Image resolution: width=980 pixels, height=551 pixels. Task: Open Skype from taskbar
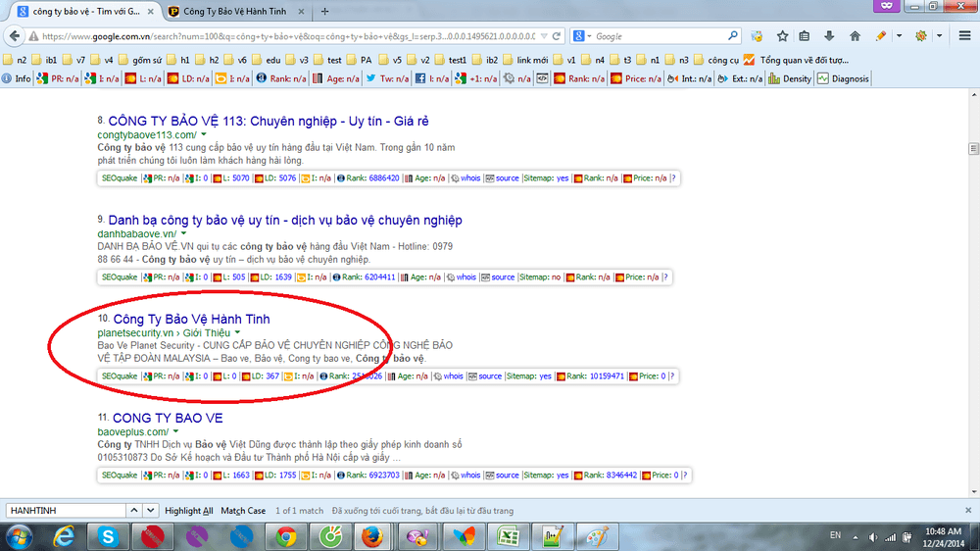click(x=108, y=536)
